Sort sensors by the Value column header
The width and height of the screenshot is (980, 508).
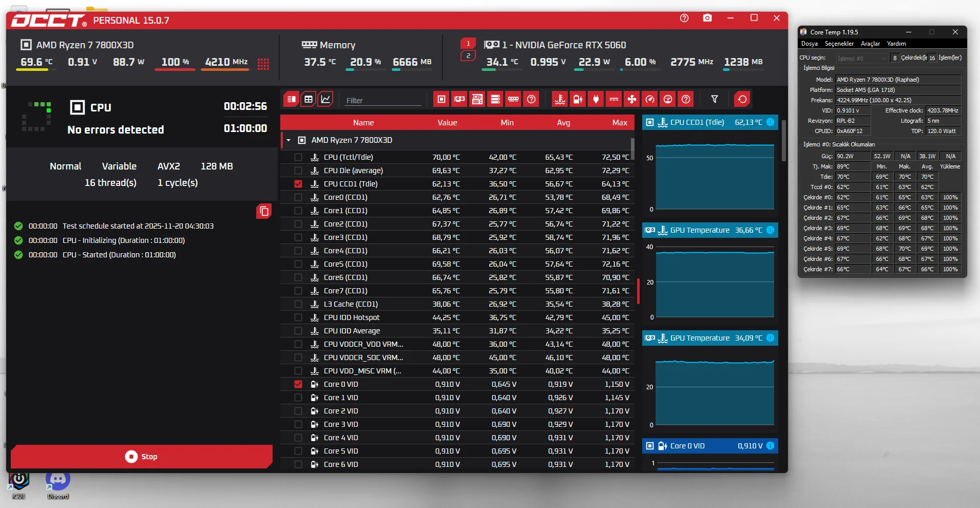[447, 123]
